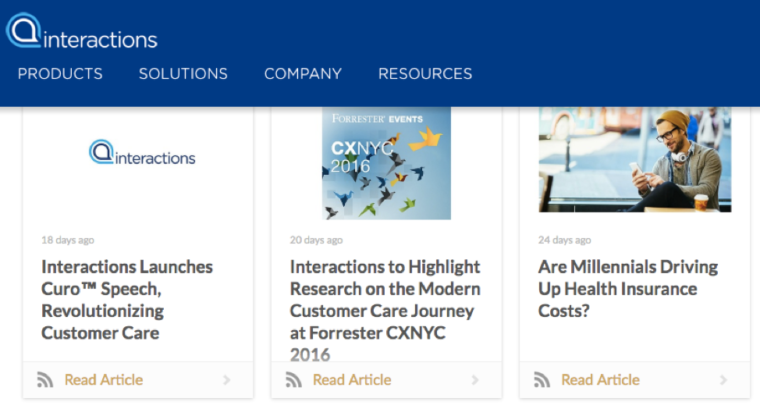Click the RSS feed icon in the Curo Speech card
The height and width of the screenshot is (409, 760).
[x=45, y=380]
